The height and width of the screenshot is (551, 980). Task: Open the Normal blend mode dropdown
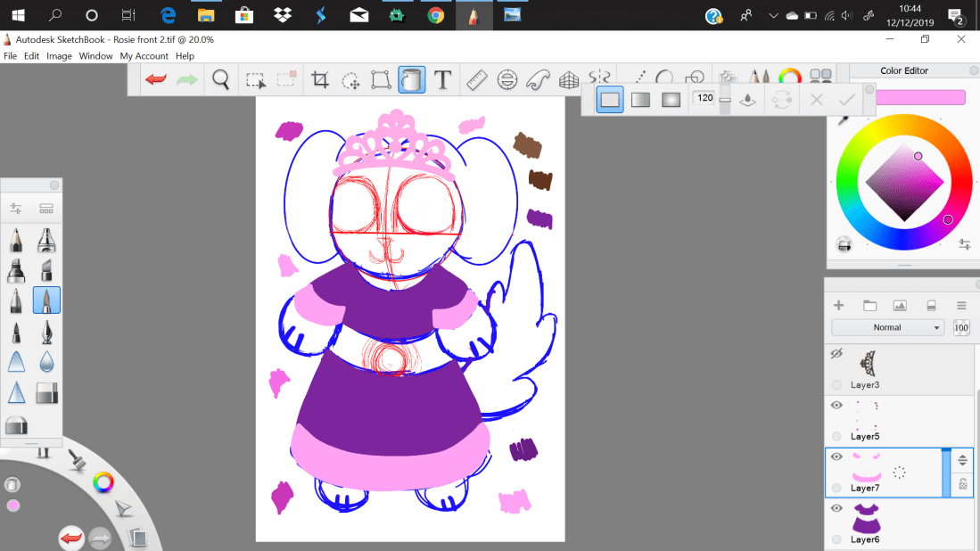click(x=886, y=327)
